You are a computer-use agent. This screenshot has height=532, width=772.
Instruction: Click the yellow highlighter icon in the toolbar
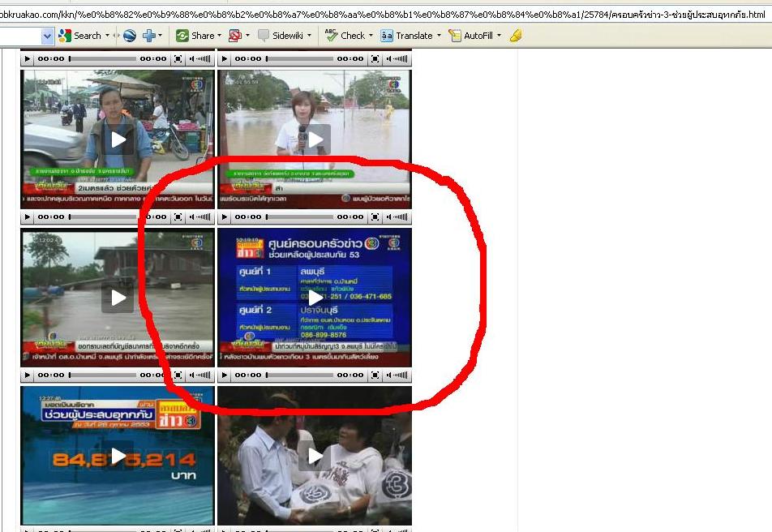(516, 36)
